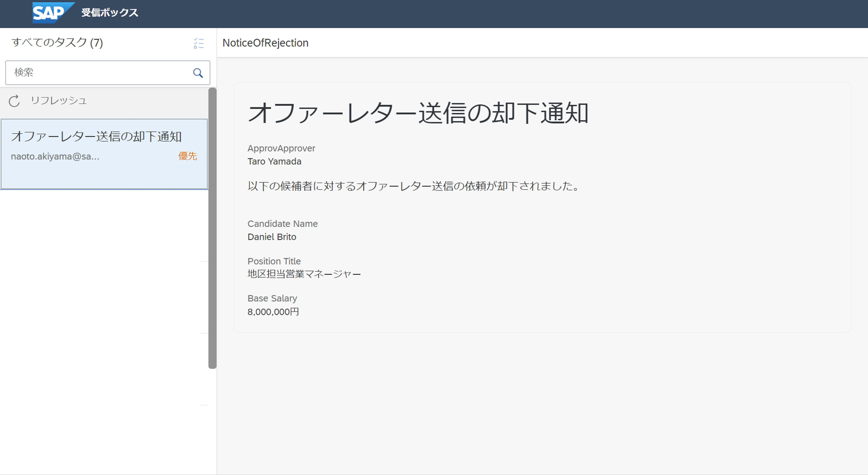Click the 優先 priority label
868x475 pixels.
188,156
